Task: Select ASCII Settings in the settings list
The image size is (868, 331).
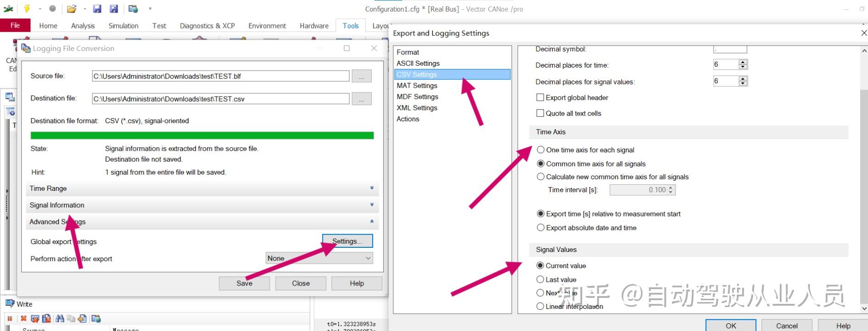Action: coord(418,63)
